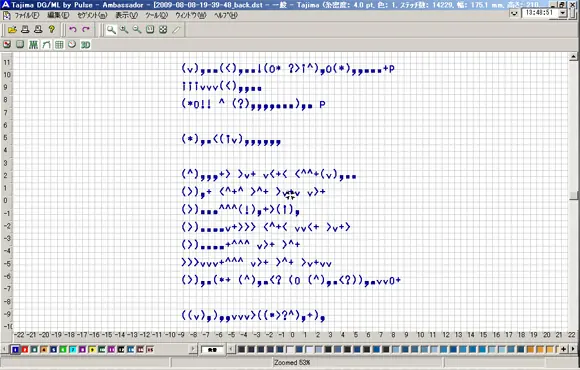
Task: Click the first icon in the view toolbar
Action: coord(7,45)
